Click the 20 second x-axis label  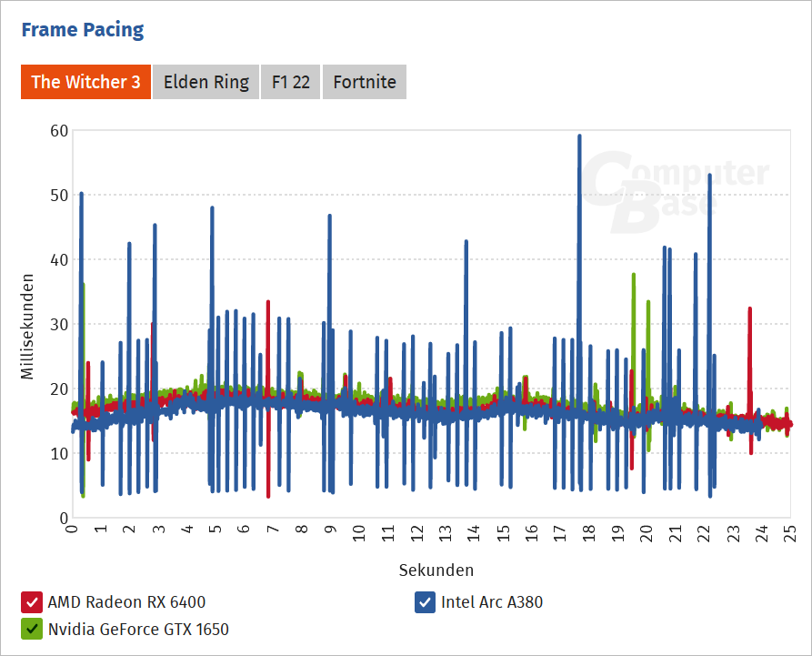(x=647, y=533)
